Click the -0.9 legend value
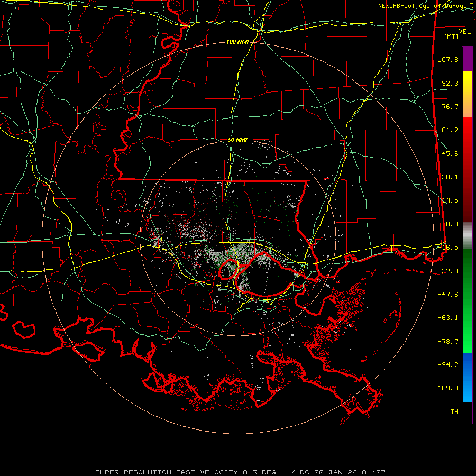The image size is (476, 476). pos(450,224)
